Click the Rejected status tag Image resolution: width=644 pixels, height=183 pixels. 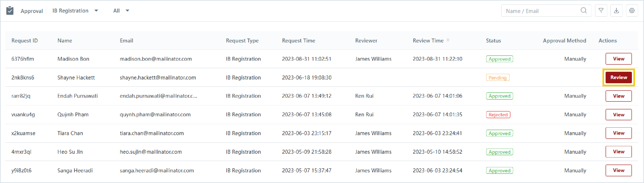(498, 115)
